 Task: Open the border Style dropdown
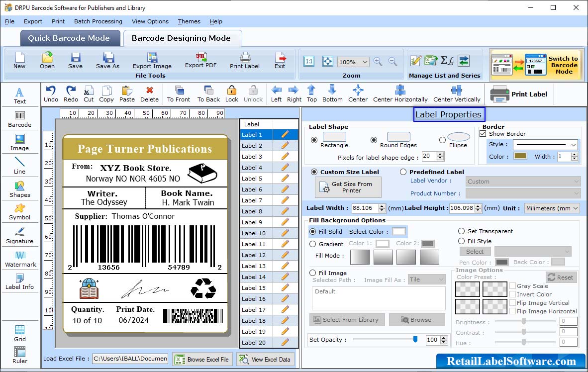point(545,144)
